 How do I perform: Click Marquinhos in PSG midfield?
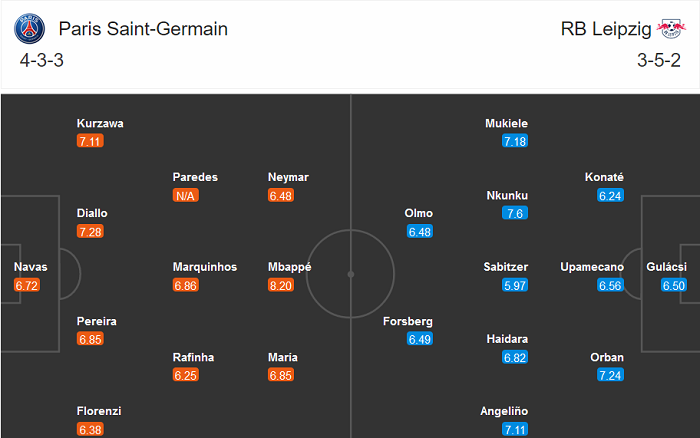pos(205,267)
